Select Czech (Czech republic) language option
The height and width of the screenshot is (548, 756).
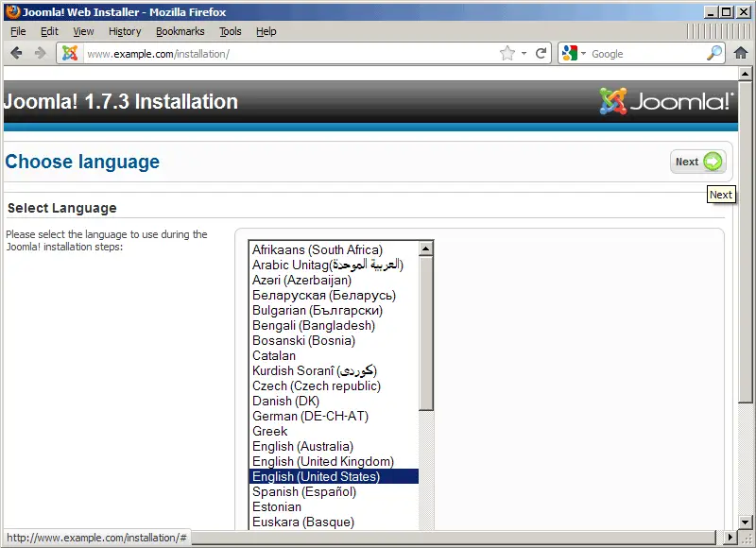(334, 385)
